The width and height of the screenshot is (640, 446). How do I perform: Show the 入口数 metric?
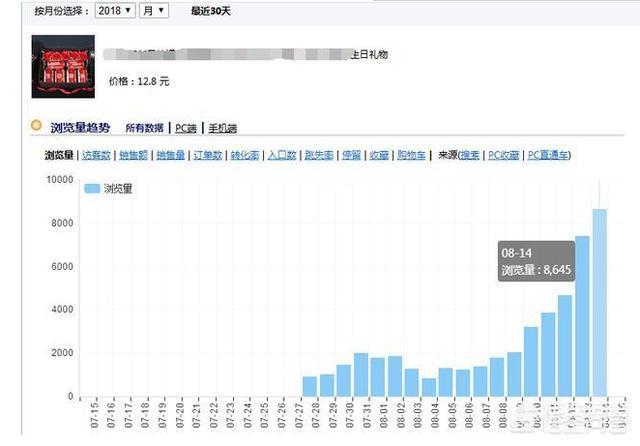tap(282, 155)
